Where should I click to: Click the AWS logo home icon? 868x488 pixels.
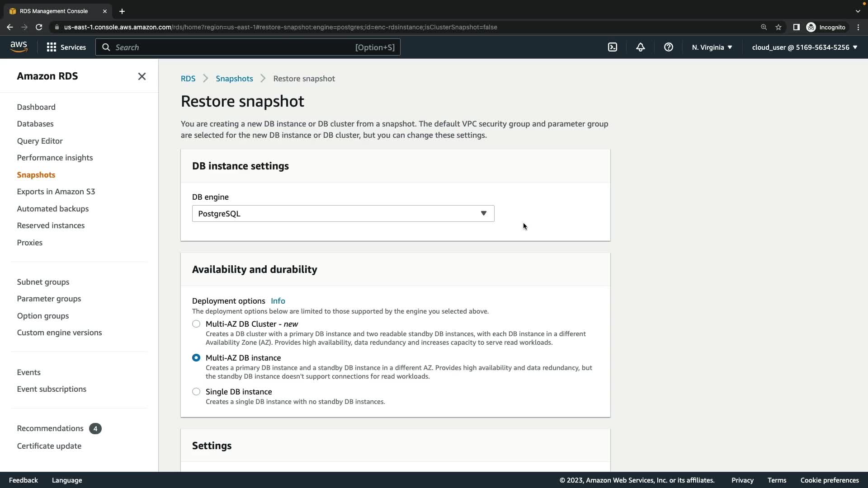point(19,47)
